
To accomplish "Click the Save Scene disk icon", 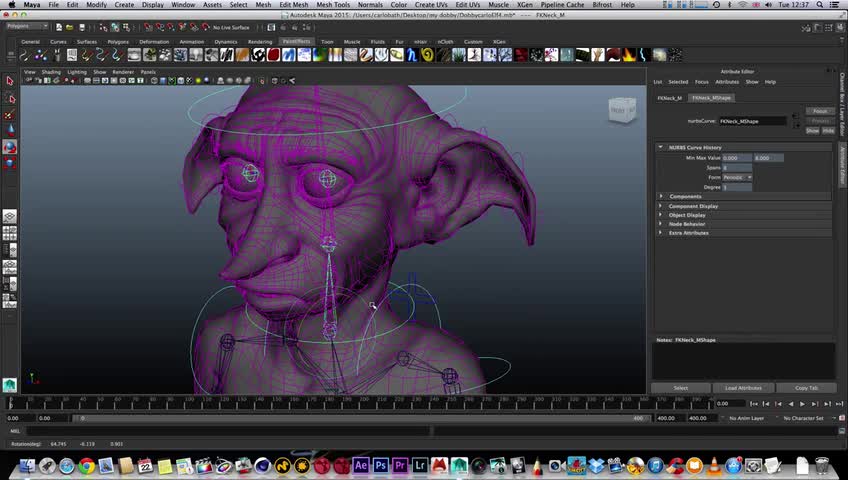I will (x=82, y=27).
